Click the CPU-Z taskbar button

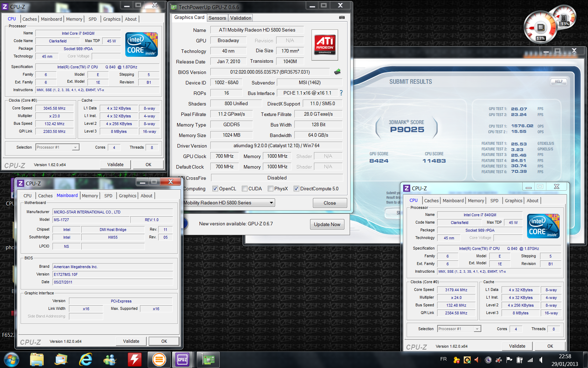click(x=182, y=360)
